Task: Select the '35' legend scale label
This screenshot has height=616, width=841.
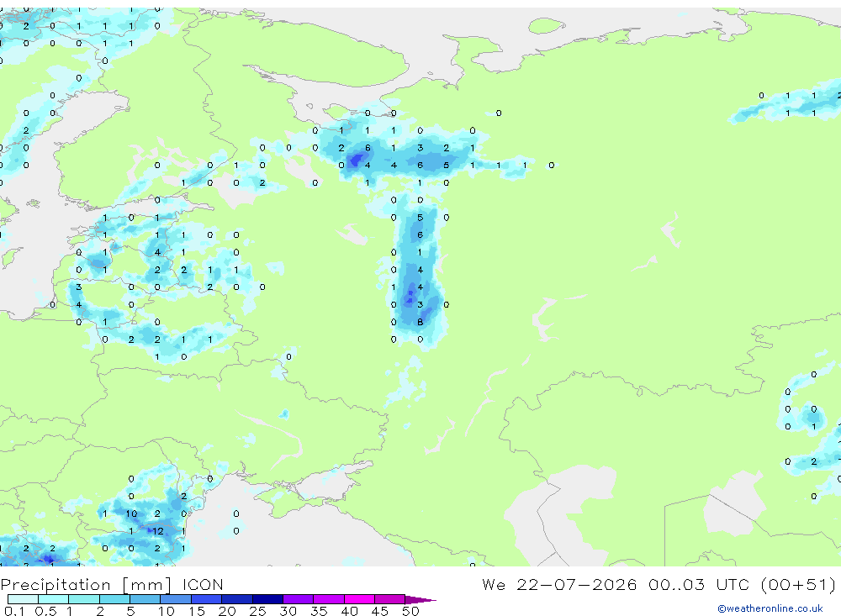Action: click(319, 611)
